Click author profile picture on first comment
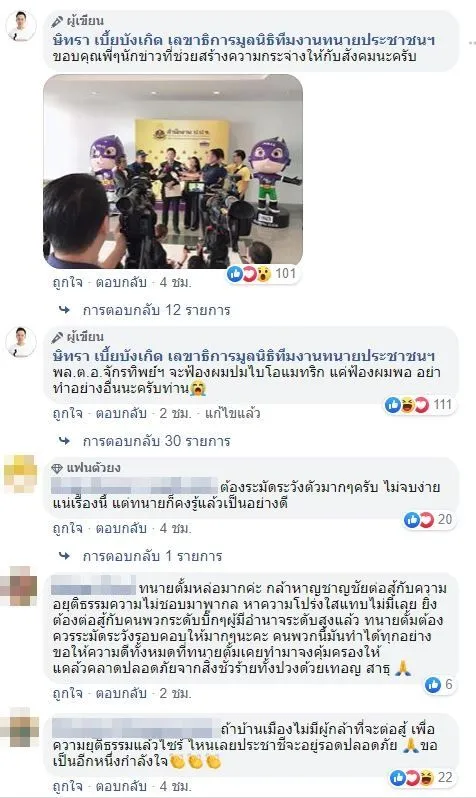Screen dimensions: 476x798 (21, 26)
